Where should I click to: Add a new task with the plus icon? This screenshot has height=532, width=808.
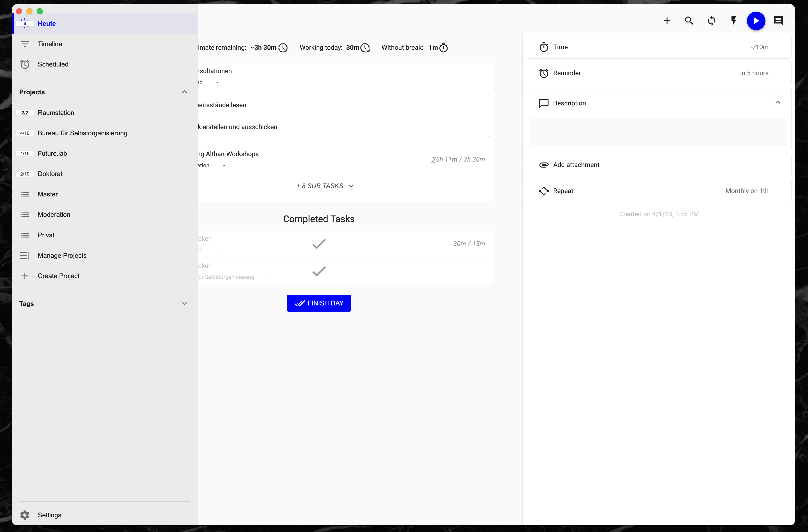(x=667, y=21)
